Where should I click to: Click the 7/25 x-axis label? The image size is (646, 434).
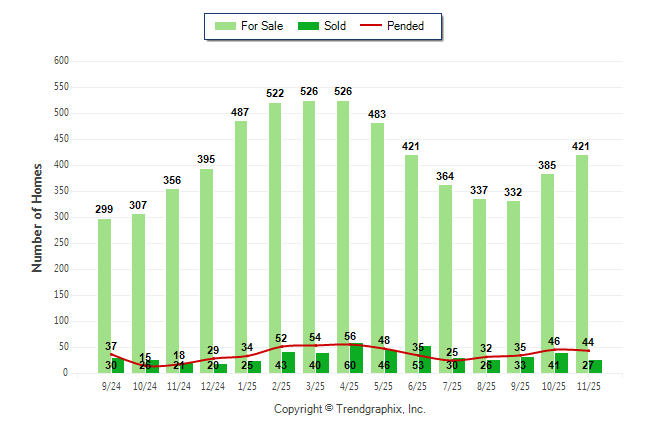coord(452,388)
